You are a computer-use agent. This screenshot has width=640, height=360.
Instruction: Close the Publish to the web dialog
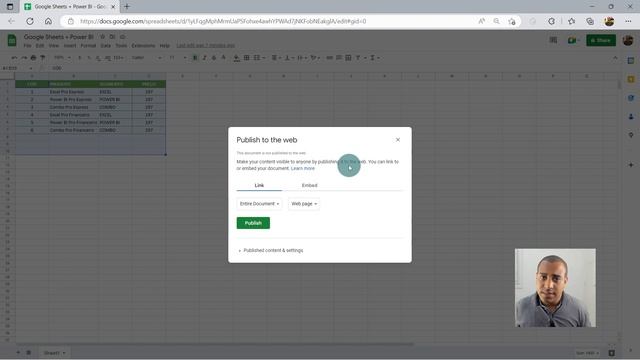[398, 140]
